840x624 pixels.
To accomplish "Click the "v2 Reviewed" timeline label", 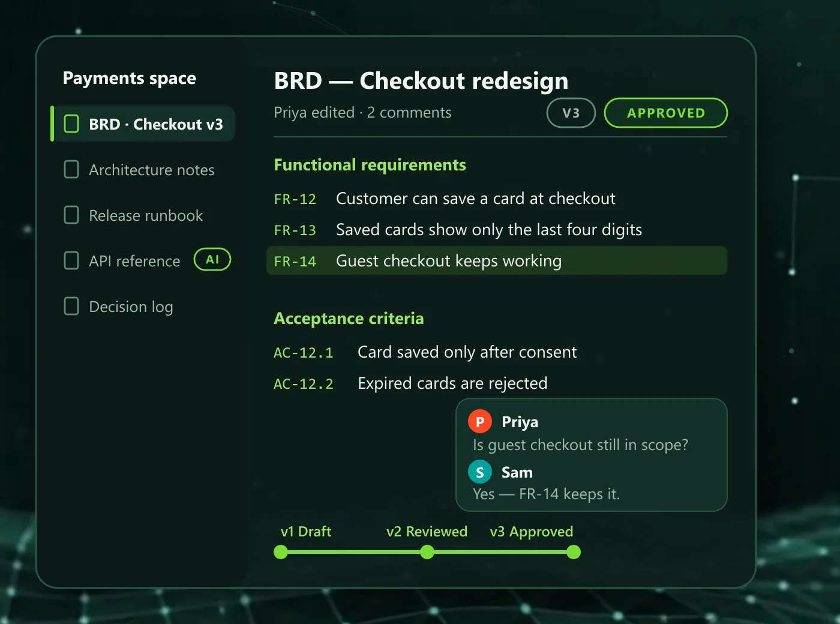I will click(x=427, y=532).
